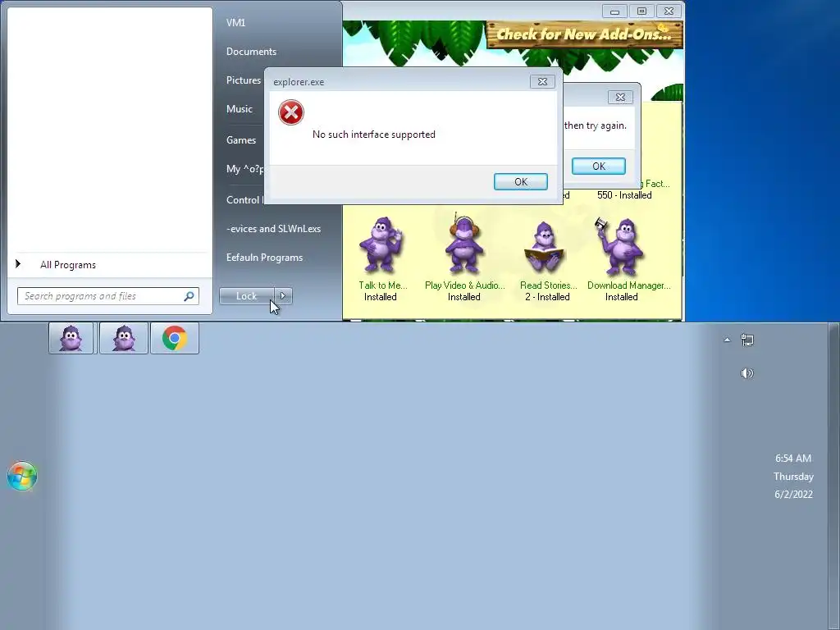Click the magnifier icon in search box
840x630 pixels.
click(189, 295)
